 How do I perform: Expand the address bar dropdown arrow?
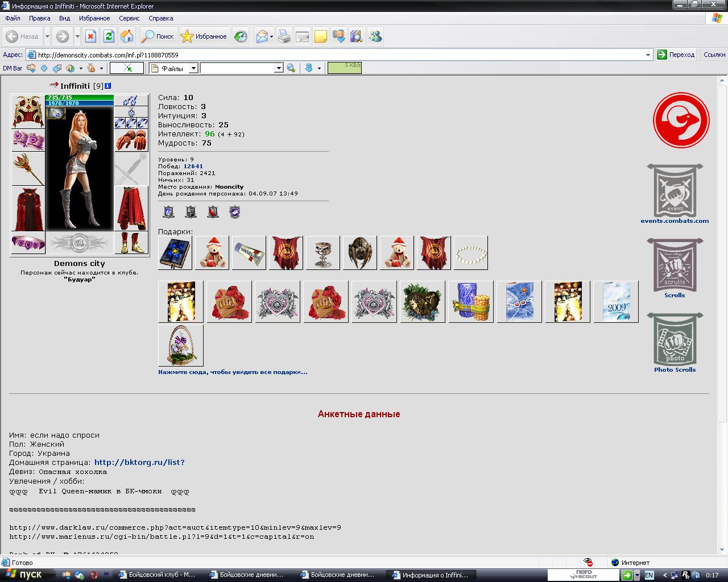point(648,55)
